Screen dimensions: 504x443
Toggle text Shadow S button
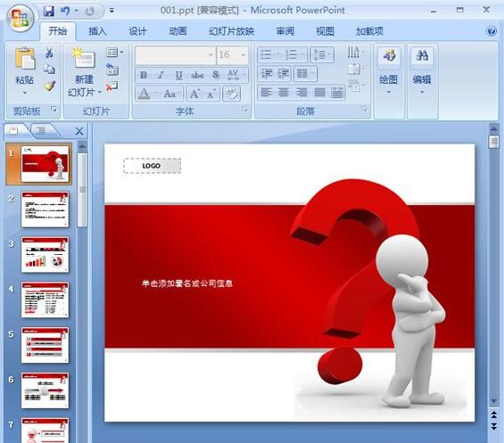tap(216, 75)
